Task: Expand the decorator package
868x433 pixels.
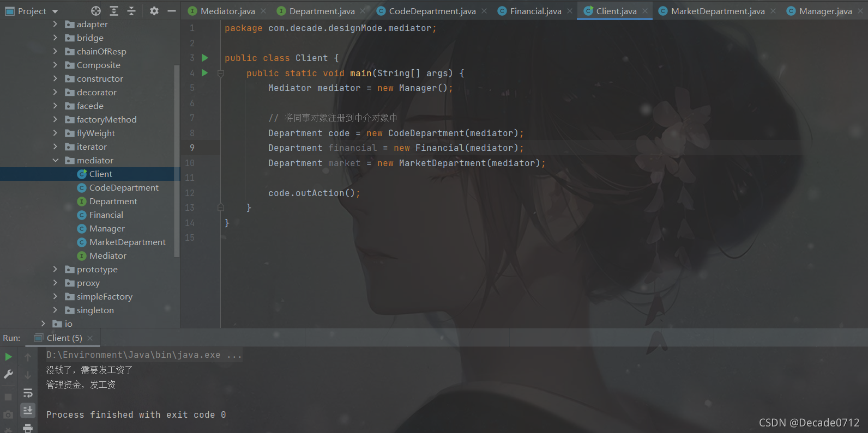Action: (x=55, y=92)
